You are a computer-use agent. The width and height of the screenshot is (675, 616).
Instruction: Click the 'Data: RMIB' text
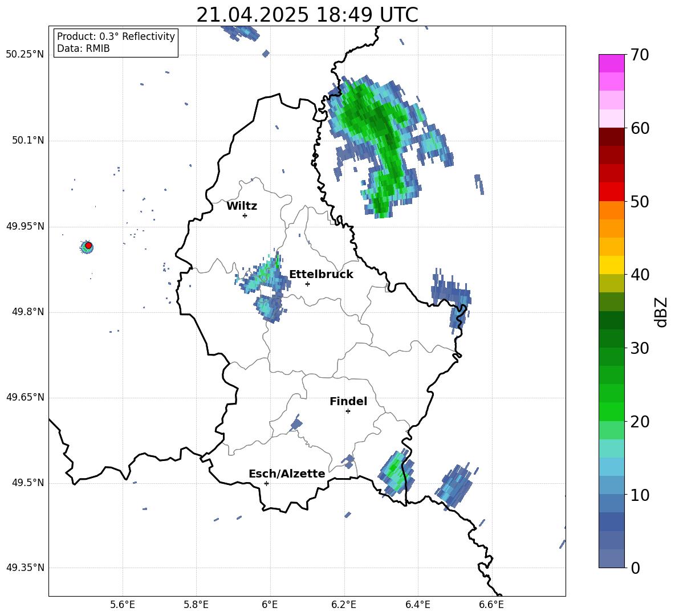(83, 48)
